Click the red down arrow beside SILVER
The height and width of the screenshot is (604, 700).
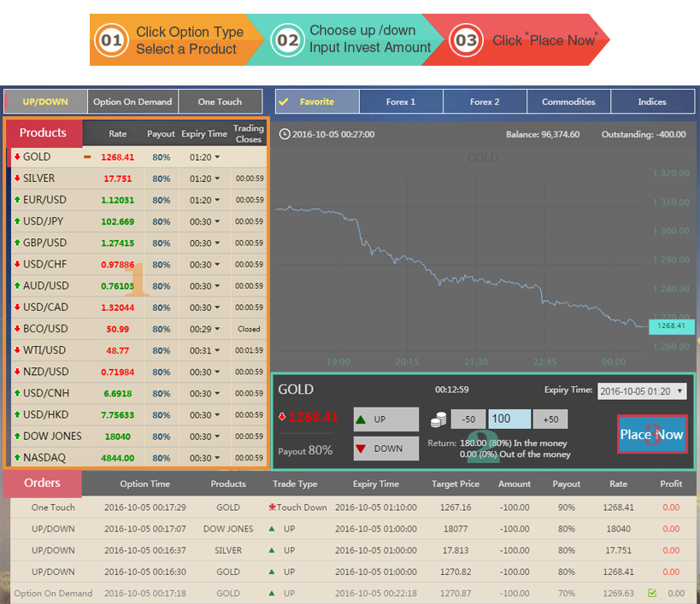tap(17, 178)
